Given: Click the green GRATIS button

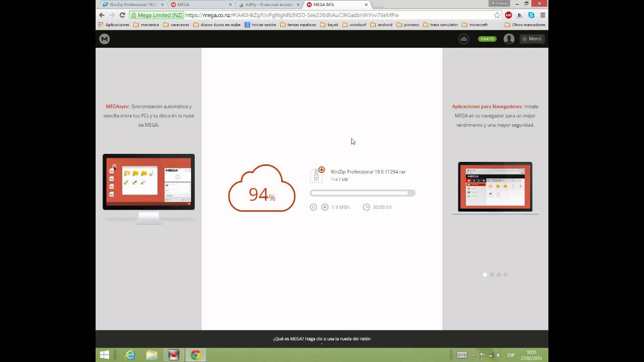Looking at the screenshot, I should [487, 39].
